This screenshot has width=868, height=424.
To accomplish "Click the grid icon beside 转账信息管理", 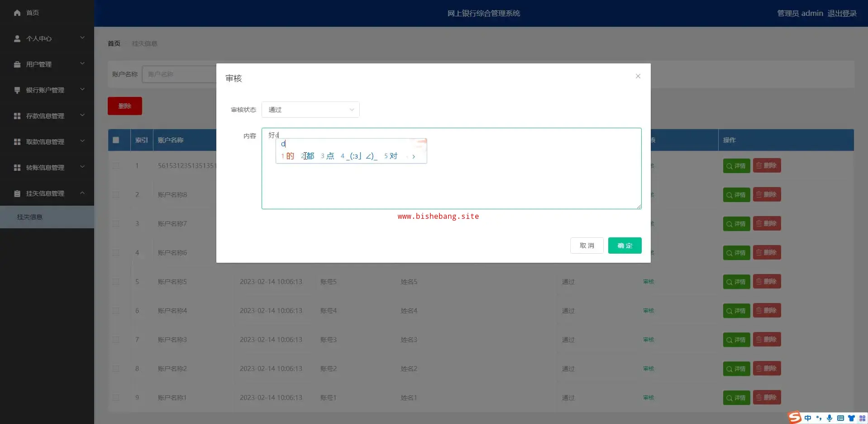I will point(17,168).
